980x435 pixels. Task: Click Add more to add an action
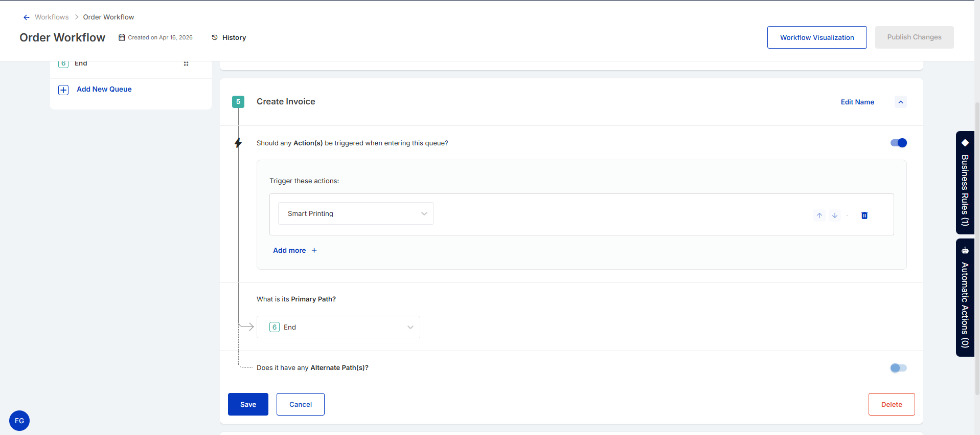point(295,250)
